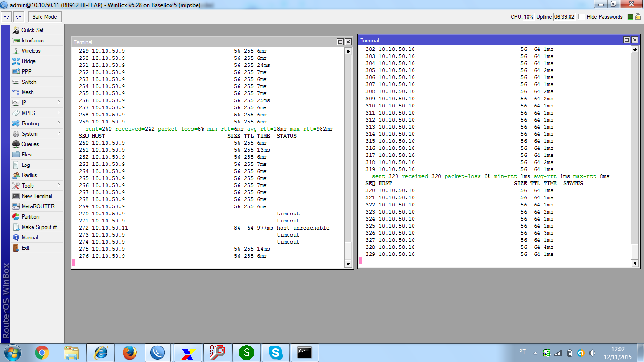Click the pink cursor in left Terminal

coord(74,263)
